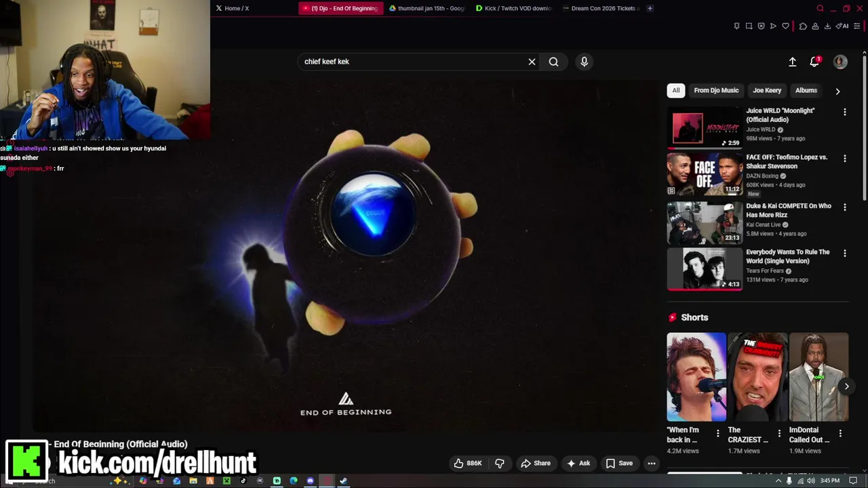Open TikTok from the taskbar

(243, 481)
